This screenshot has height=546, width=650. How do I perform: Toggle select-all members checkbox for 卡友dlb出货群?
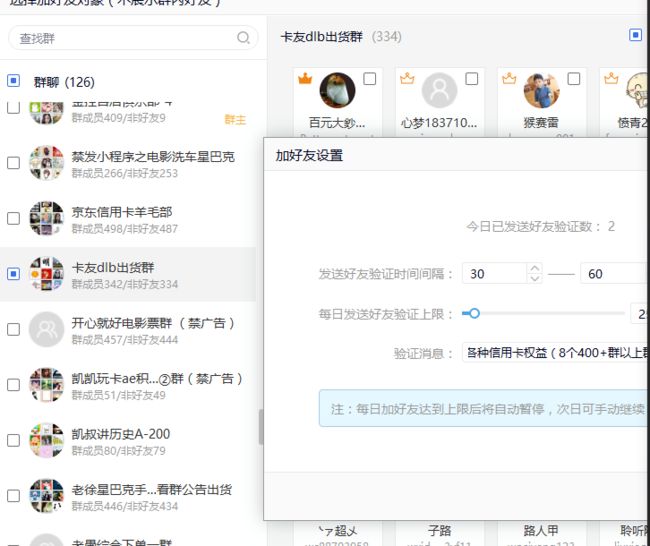(635, 35)
